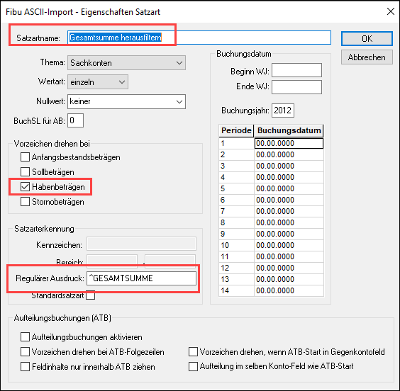Click the Beginn WJ date field
The height and width of the screenshot is (391, 400).
coord(297,71)
